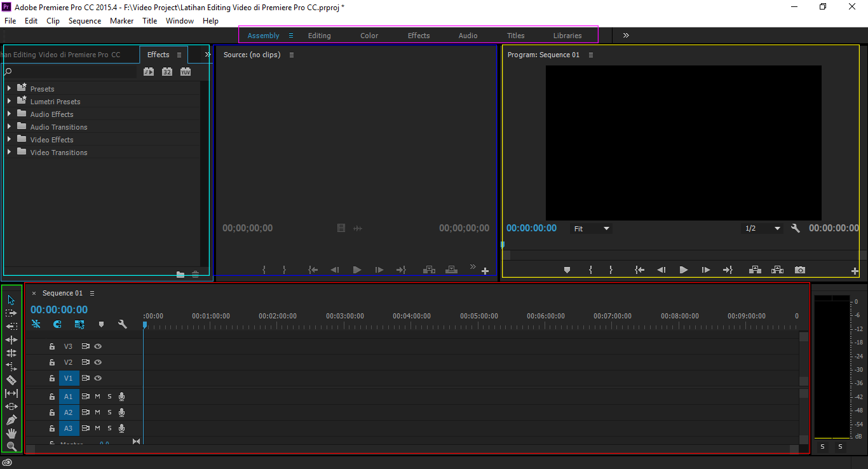The width and height of the screenshot is (868, 469).
Task: Activate the Slide tool
Action: point(11,406)
